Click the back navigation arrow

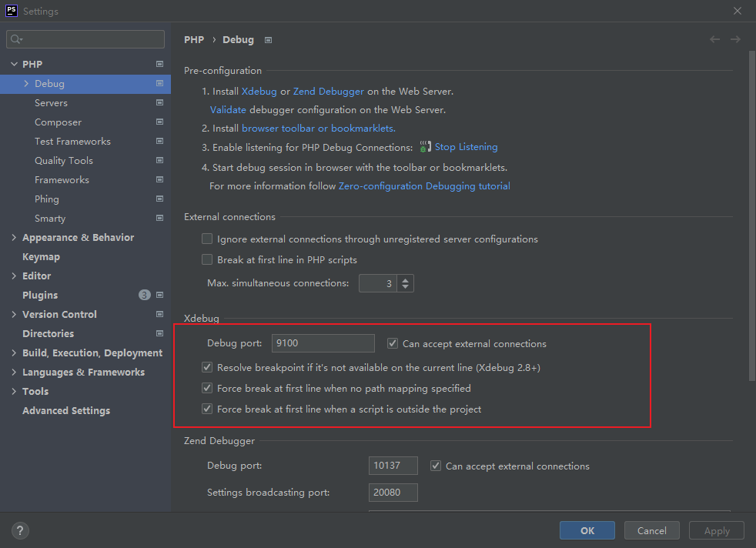click(x=715, y=39)
